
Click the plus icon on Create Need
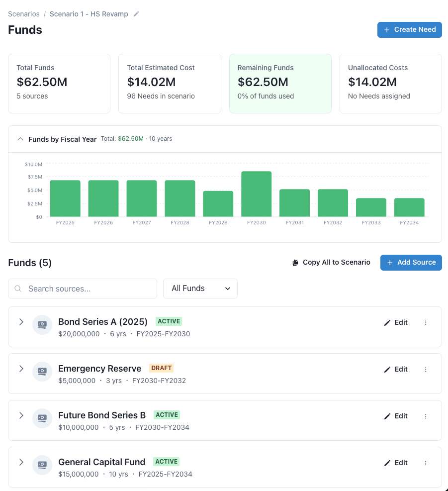387,30
